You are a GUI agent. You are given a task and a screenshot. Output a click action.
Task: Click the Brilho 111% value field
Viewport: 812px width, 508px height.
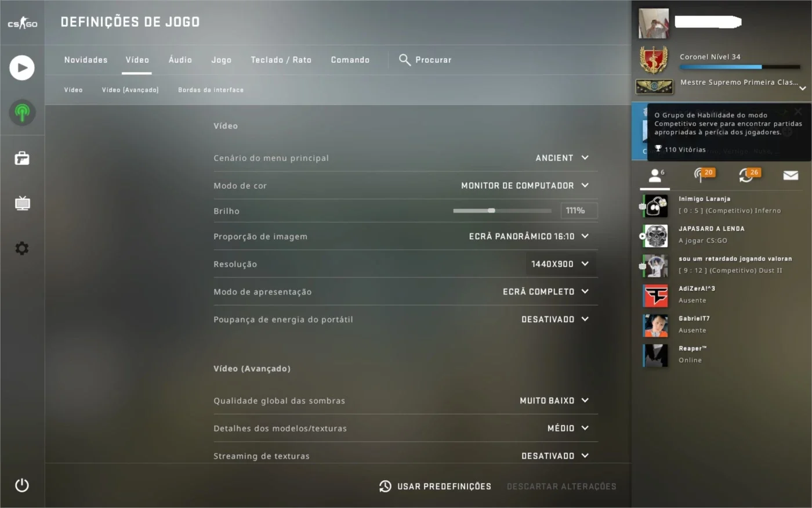579,211
